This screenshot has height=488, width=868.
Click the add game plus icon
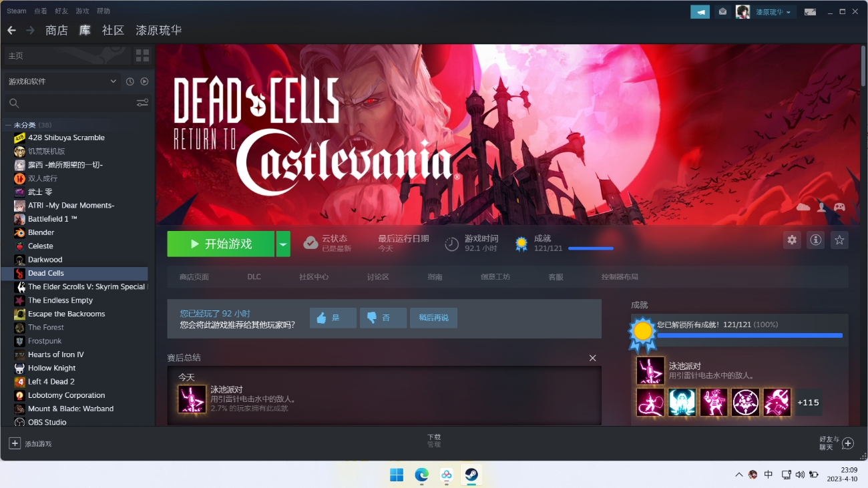[x=15, y=443]
